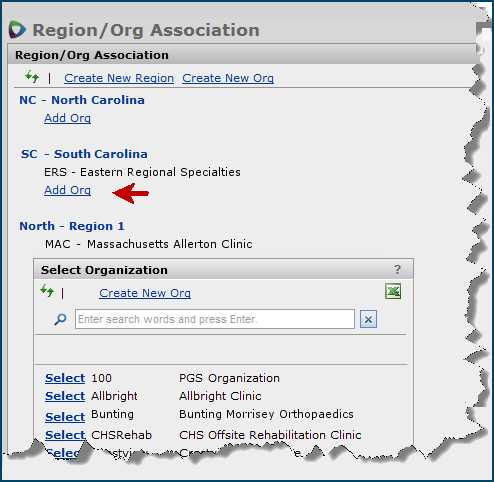This screenshot has height=482, width=494.
Task: Select the 100 PGS Organization row
Action: 65,378
